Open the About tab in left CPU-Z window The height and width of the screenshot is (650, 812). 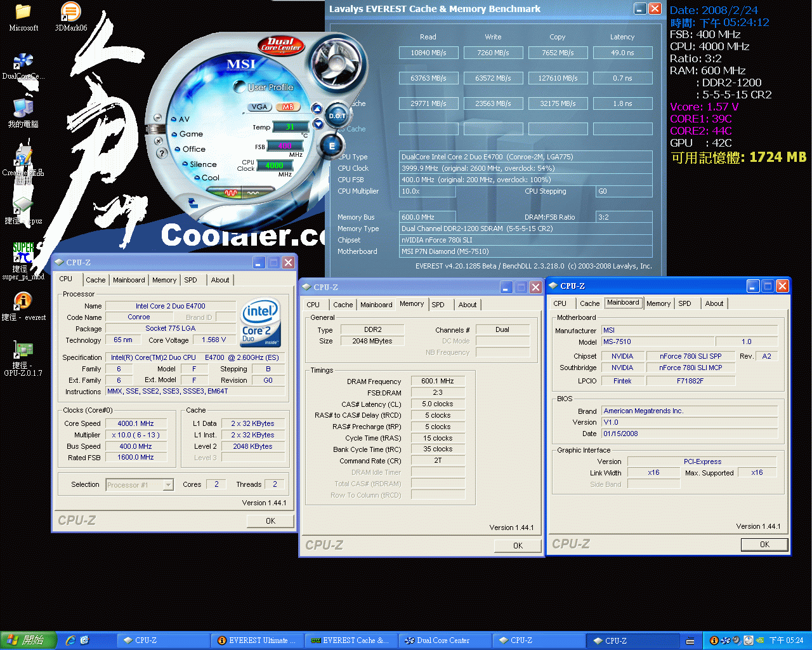220,280
